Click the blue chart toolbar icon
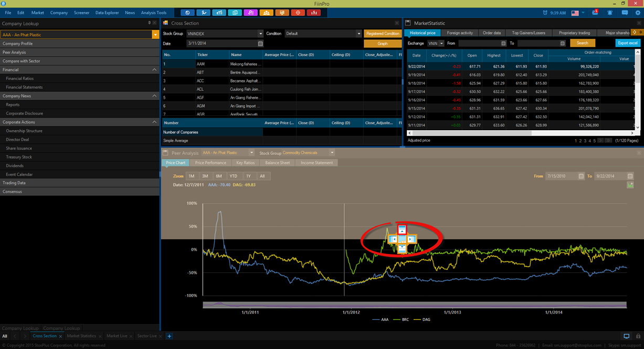The height and width of the screenshot is (349, 644). (219, 12)
